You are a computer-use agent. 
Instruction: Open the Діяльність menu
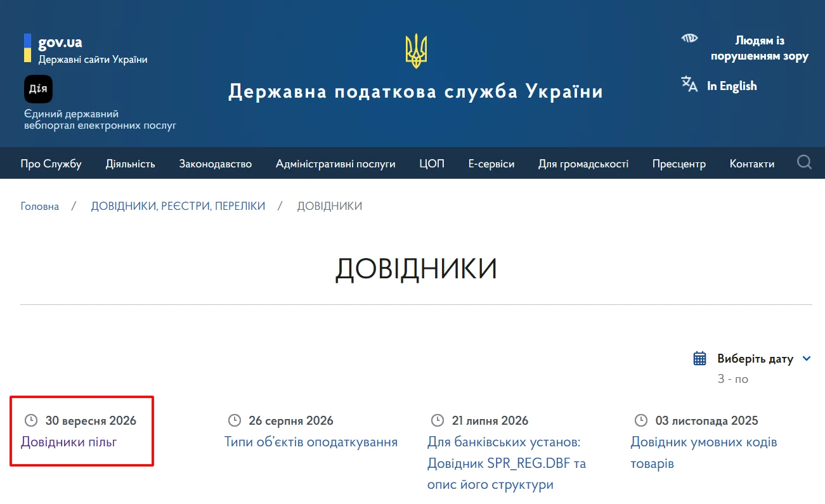[131, 164]
